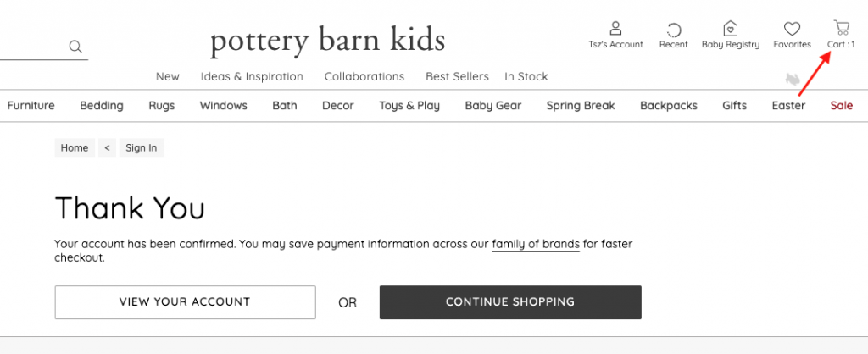The height and width of the screenshot is (354, 868).
Task: Select the Toys & Play menu
Action: [x=409, y=106]
